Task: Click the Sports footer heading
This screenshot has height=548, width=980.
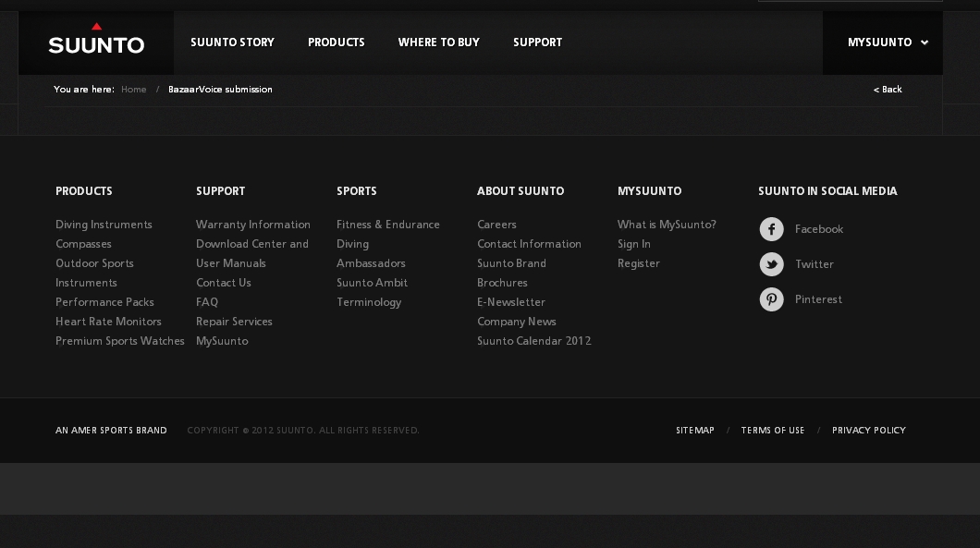Action: click(x=357, y=191)
